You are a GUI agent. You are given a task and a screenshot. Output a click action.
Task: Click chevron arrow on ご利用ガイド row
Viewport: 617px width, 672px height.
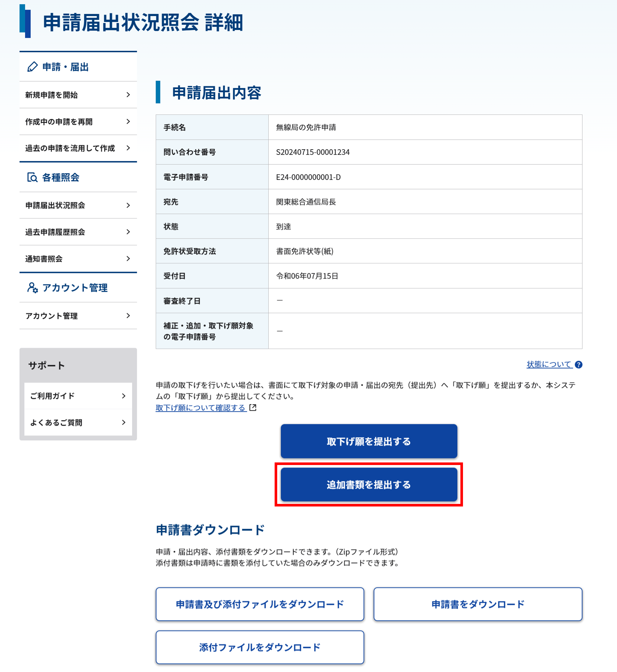pyautogui.click(x=124, y=396)
